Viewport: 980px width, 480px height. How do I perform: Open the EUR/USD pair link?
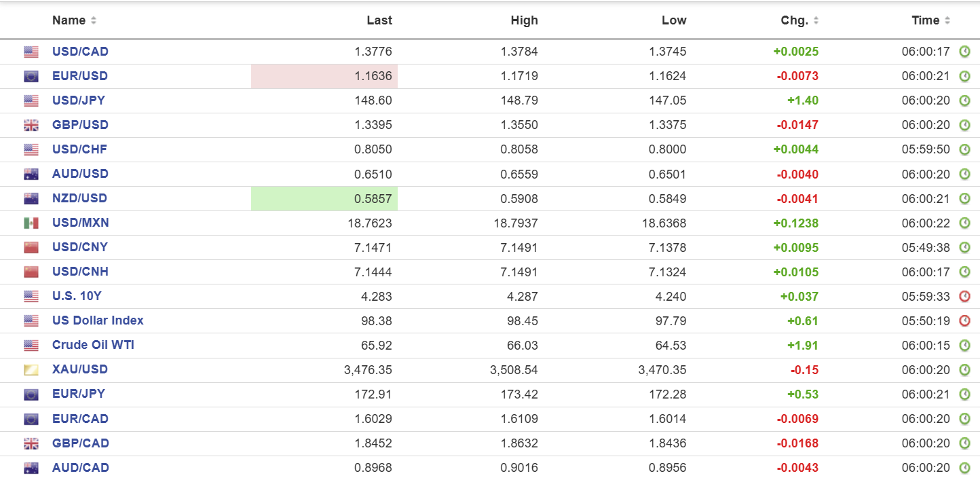pos(80,76)
